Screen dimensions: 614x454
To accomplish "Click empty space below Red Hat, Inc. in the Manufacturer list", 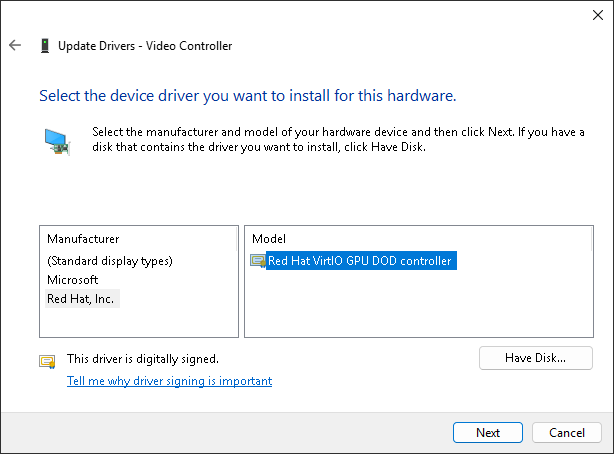I will [x=140, y=322].
